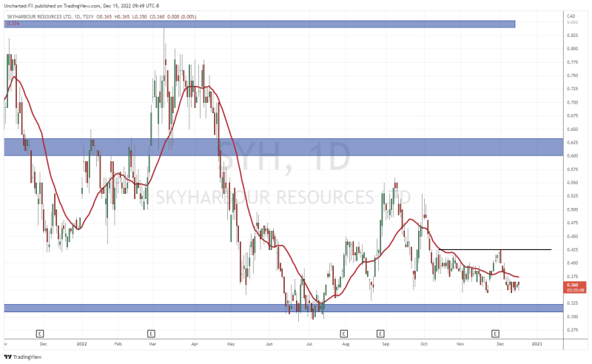Click the Apr label on the time axis

coord(195,344)
